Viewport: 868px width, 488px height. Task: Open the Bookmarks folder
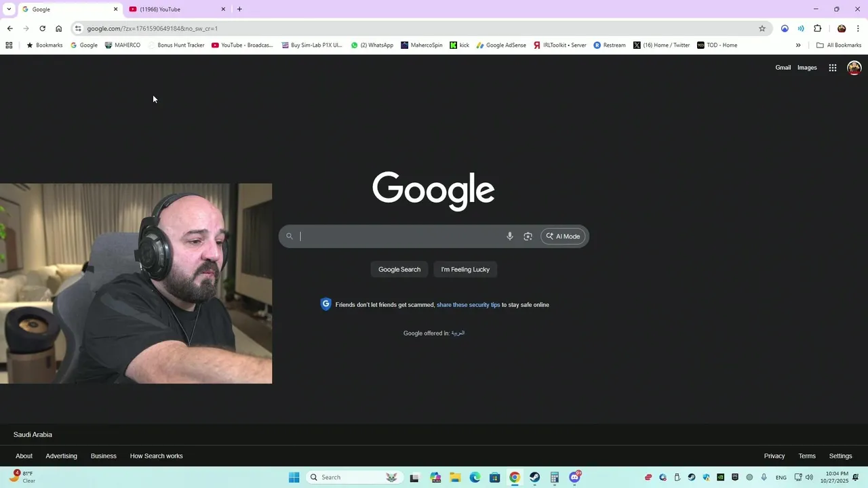pos(44,45)
